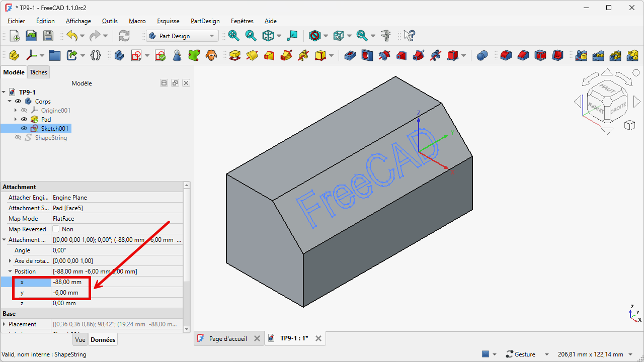This screenshot has height=362, width=644.
Task: Switch to the Vue properties tab
Action: tap(80, 340)
